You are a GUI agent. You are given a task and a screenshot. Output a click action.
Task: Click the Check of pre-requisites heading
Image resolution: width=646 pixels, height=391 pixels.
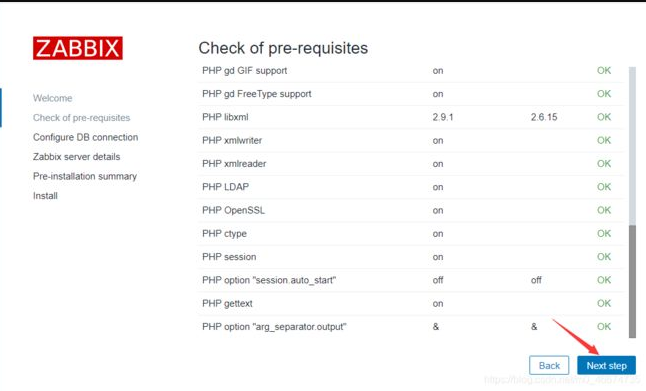click(x=283, y=48)
